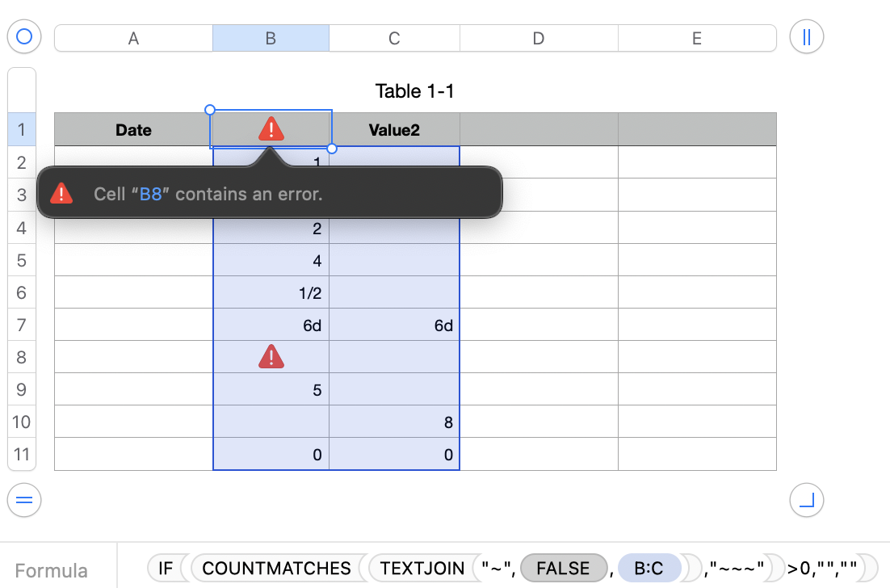Select column B header
Viewport: 890px width, 588px height.
tap(271, 38)
